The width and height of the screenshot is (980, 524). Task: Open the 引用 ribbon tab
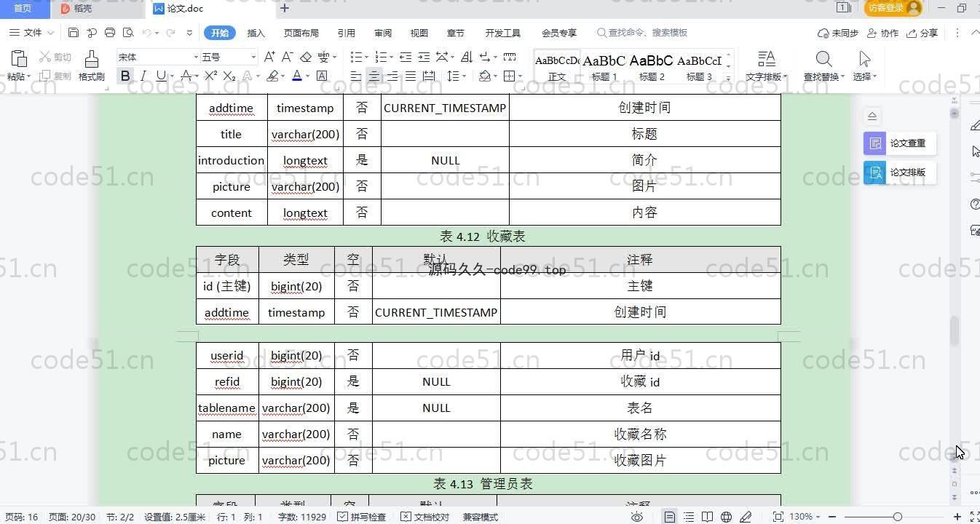(347, 33)
